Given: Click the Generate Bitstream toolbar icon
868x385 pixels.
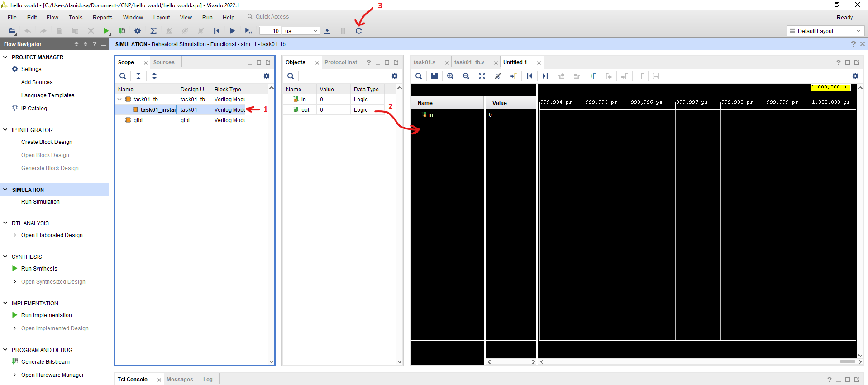Looking at the screenshot, I should pos(122,31).
